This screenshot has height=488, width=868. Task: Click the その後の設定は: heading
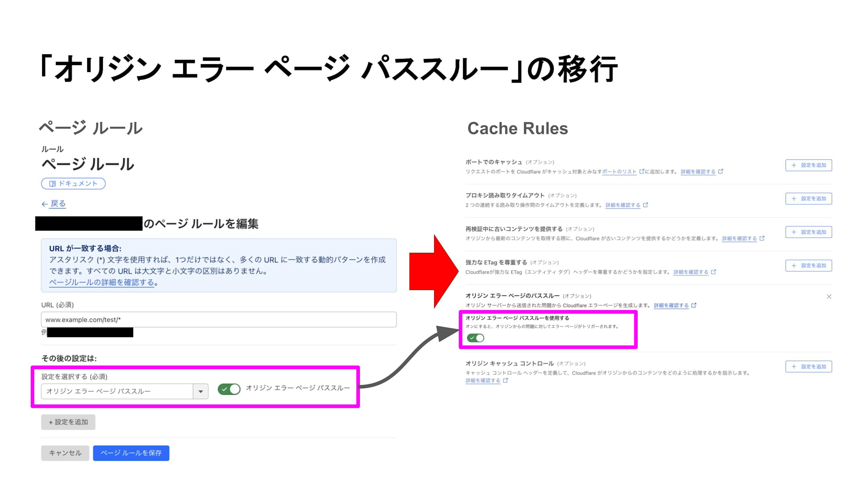[69, 358]
